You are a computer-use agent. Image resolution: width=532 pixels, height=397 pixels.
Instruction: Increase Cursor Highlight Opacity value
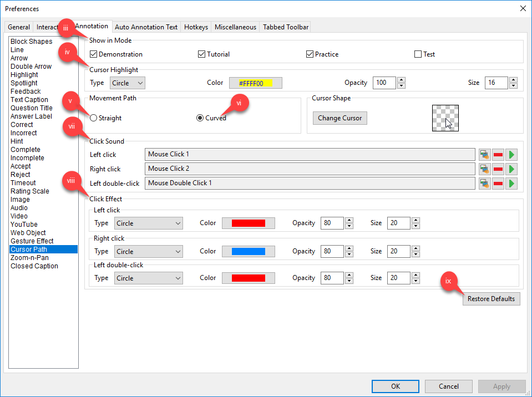pos(402,80)
